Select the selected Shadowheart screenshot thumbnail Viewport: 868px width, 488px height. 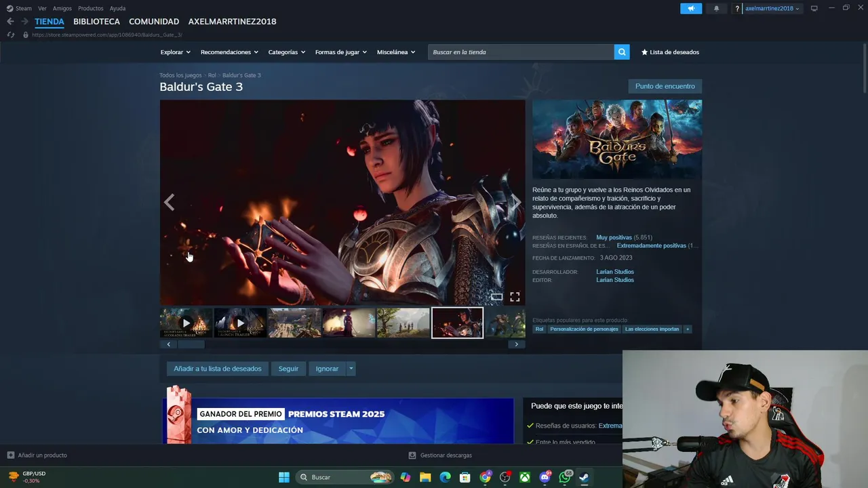coord(457,323)
